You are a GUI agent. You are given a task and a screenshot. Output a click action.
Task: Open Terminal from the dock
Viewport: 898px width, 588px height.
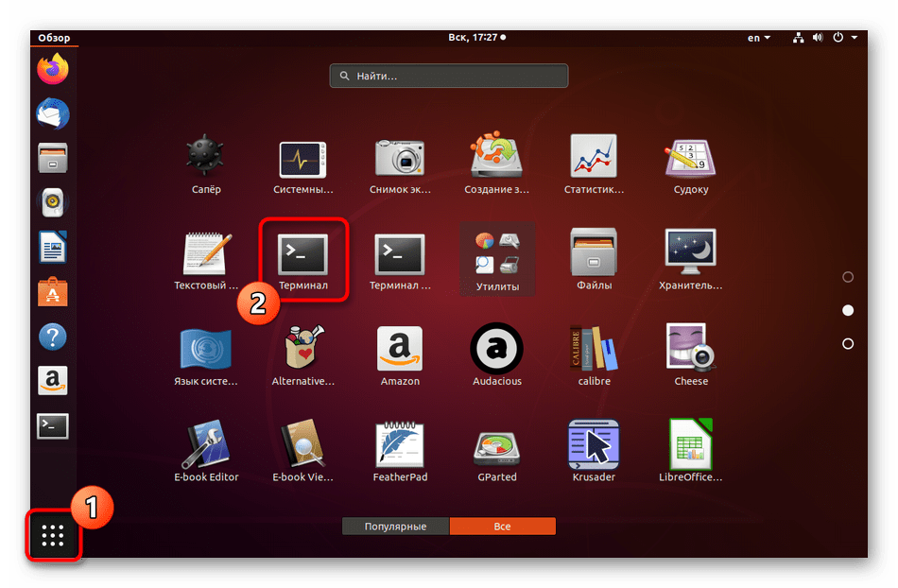click(53, 426)
